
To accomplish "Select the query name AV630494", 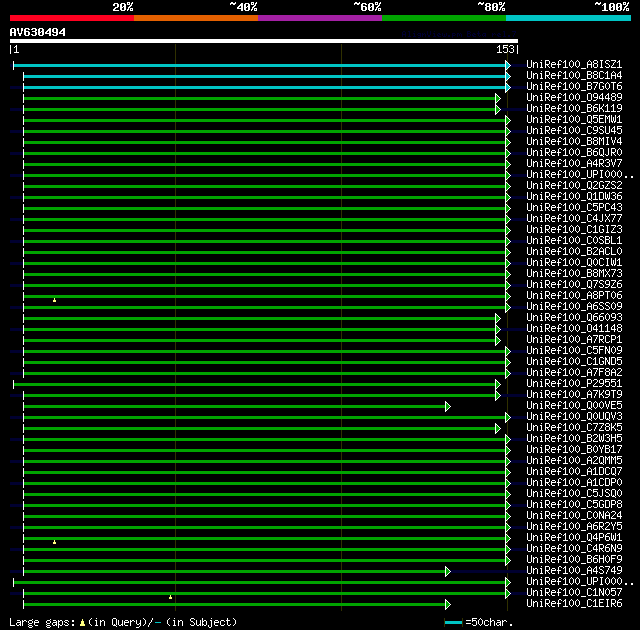I will coord(38,32).
